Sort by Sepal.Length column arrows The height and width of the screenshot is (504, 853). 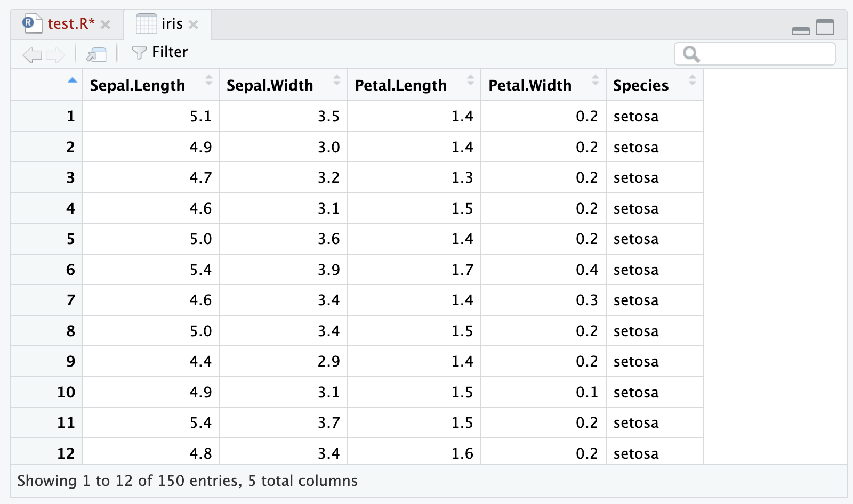208,80
